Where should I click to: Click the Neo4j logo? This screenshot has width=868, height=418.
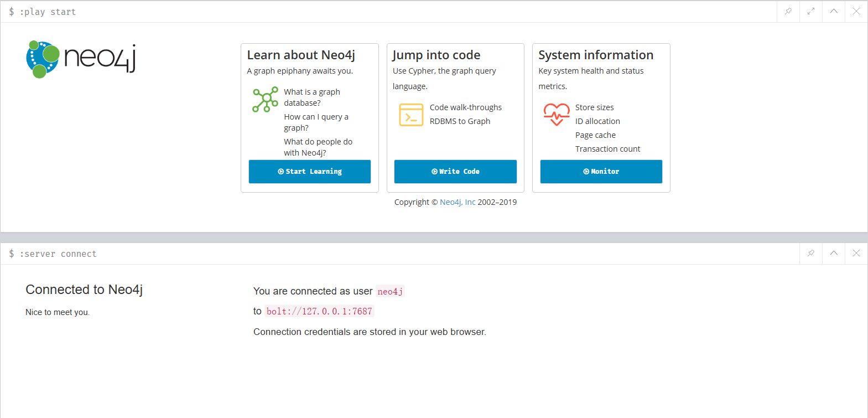(81, 59)
